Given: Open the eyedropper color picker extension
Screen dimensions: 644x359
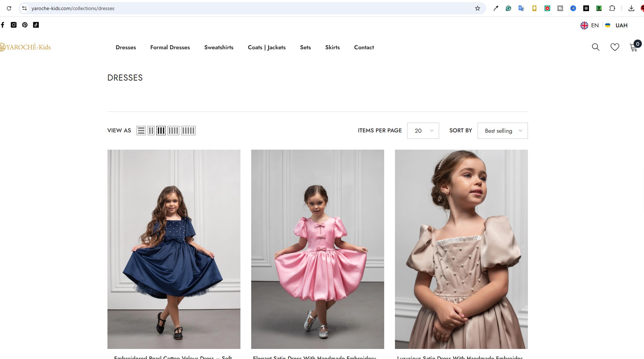Looking at the screenshot, I should [x=496, y=8].
